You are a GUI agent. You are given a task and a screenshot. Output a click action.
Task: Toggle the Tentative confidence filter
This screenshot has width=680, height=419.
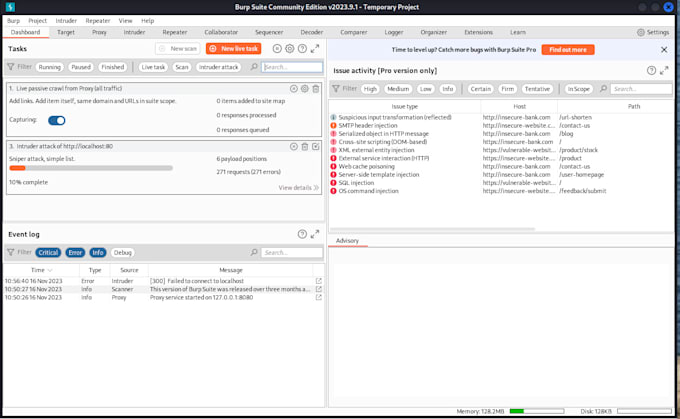point(537,88)
